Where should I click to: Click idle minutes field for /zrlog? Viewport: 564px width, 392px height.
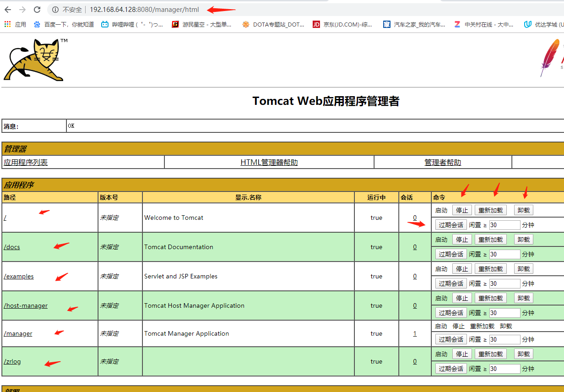tap(505, 369)
